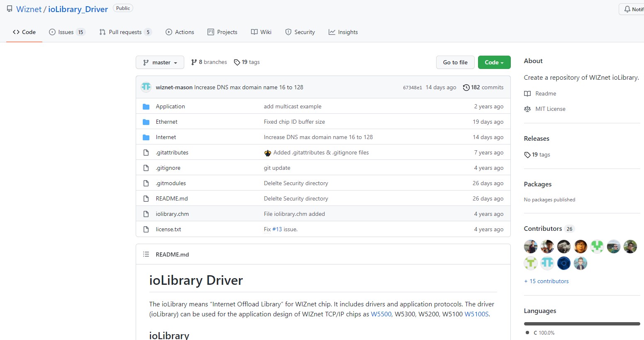Image resolution: width=644 pixels, height=340 pixels.
Task: Click Added .gitattributes commit author emoji icon
Action: click(268, 153)
